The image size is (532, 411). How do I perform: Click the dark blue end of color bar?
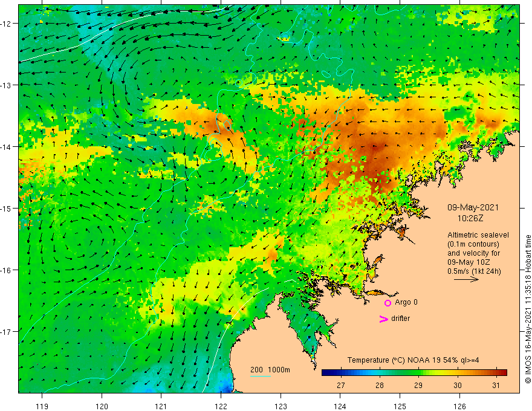tap(326, 373)
